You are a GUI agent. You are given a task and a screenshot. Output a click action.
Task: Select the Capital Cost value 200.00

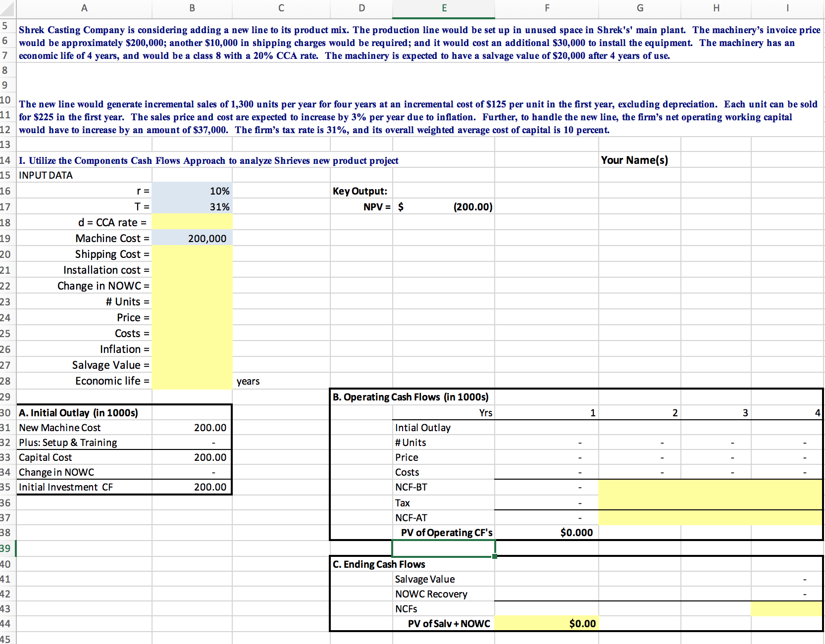(192, 457)
